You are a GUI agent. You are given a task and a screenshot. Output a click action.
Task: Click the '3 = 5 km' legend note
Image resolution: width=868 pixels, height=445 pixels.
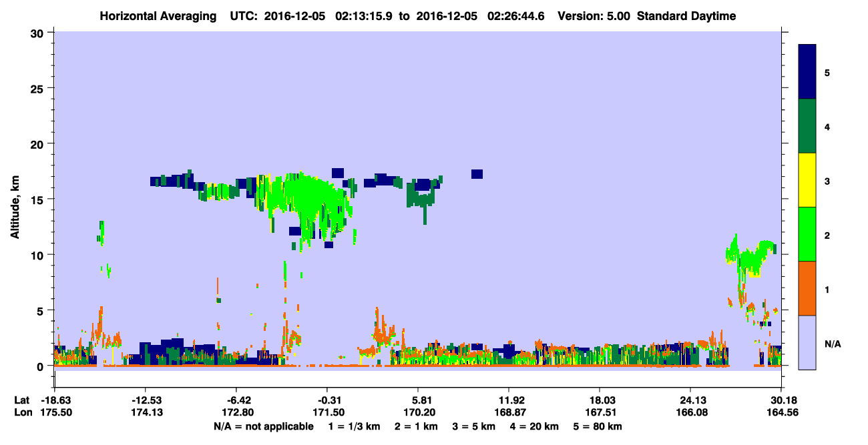473,426
